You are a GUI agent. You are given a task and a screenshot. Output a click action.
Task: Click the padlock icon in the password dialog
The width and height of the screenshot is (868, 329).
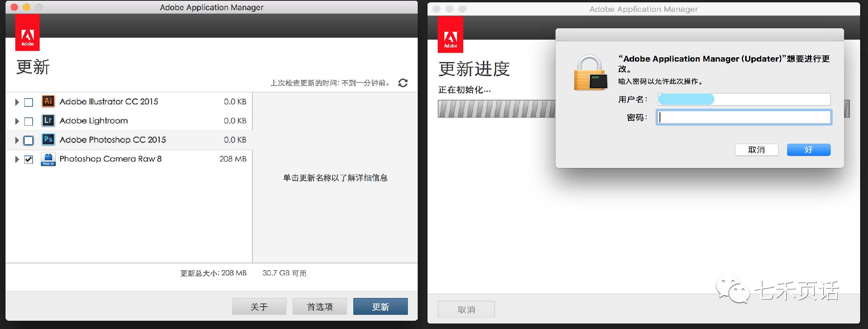(590, 73)
